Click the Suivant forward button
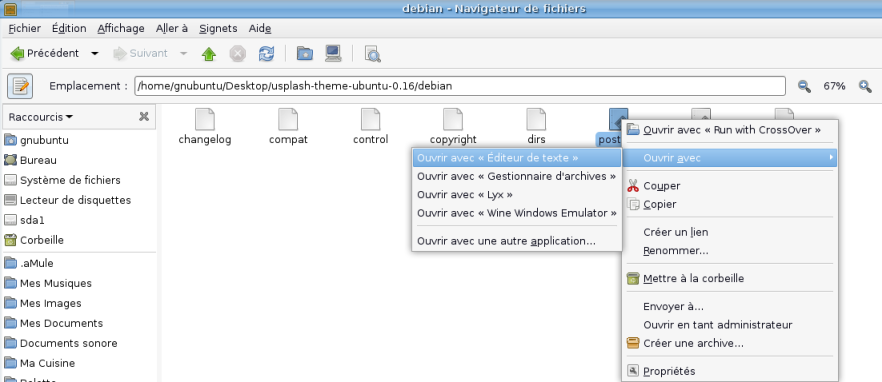Screen dimensions: 882x382 (x=141, y=53)
